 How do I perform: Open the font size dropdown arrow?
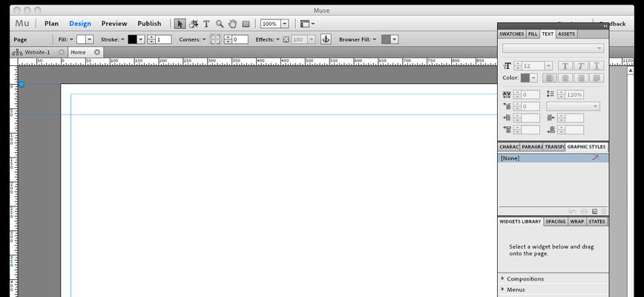click(x=548, y=66)
